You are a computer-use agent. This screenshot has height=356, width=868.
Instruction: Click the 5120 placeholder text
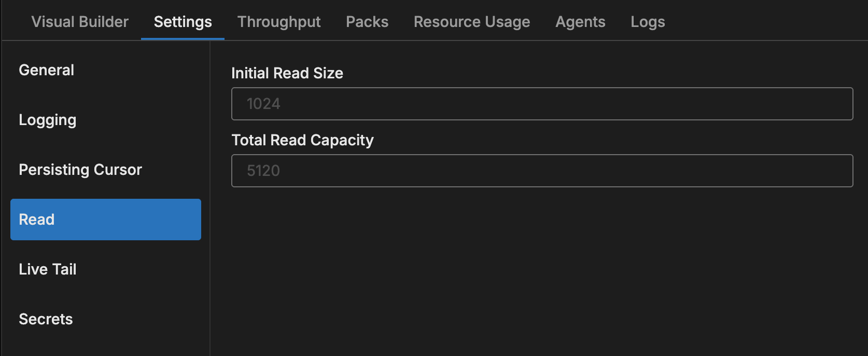[263, 171]
